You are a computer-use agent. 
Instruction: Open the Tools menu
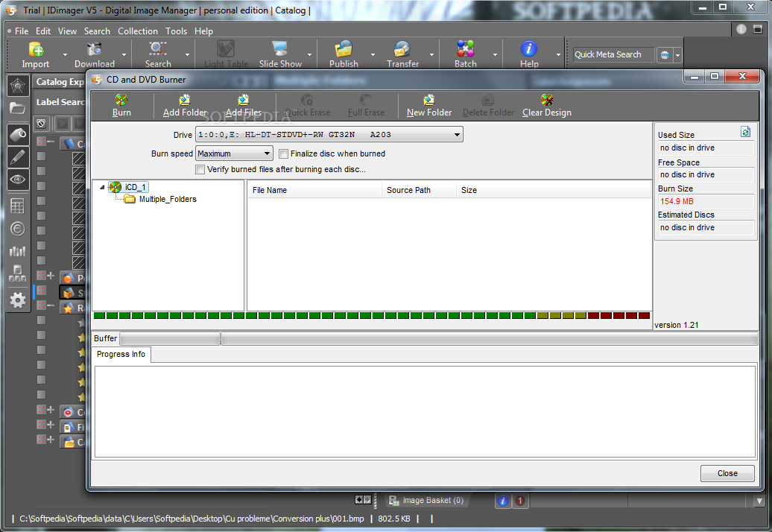[x=176, y=31]
